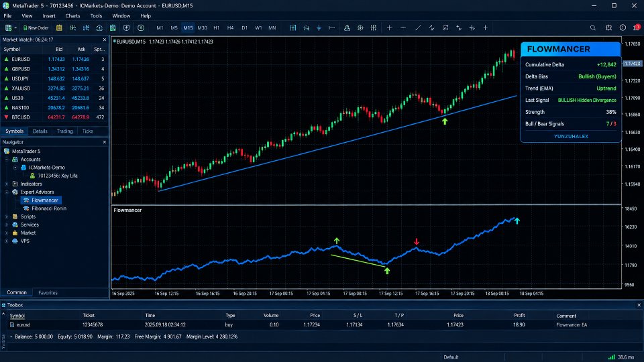Close the Market Watch panel

pyautogui.click(x=105, y=40)
